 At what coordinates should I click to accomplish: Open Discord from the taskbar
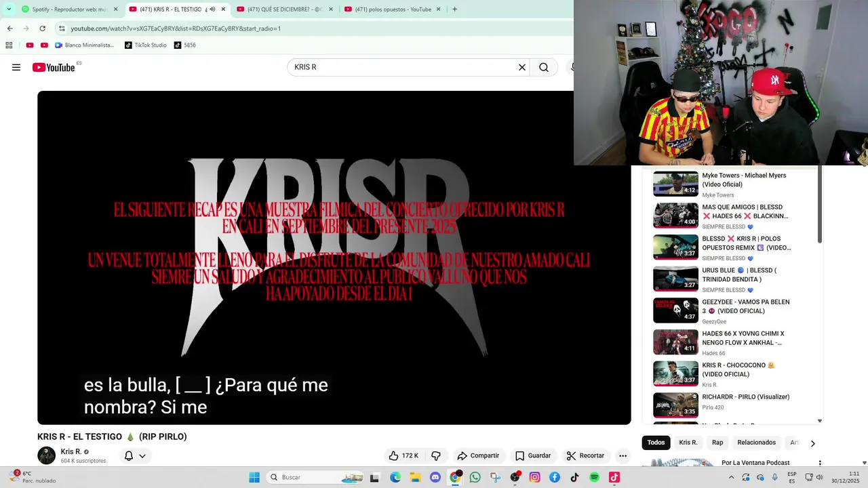click(x=435, y=477)
